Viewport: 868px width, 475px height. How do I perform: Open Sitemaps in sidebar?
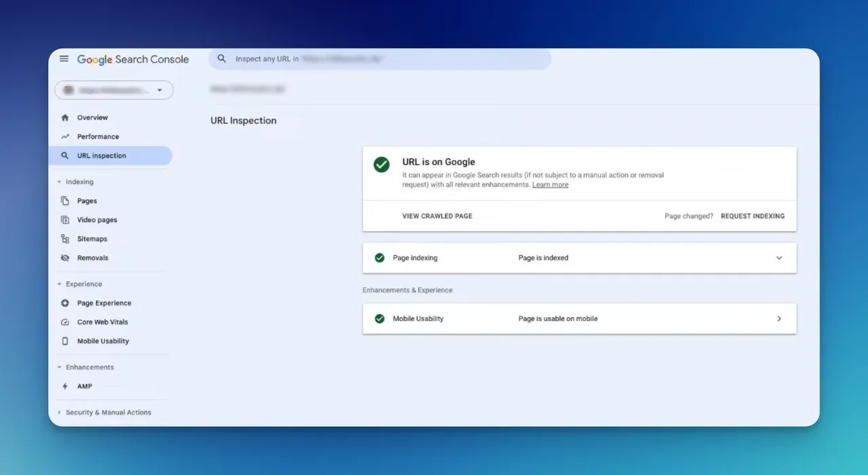[x=92, y=239]
